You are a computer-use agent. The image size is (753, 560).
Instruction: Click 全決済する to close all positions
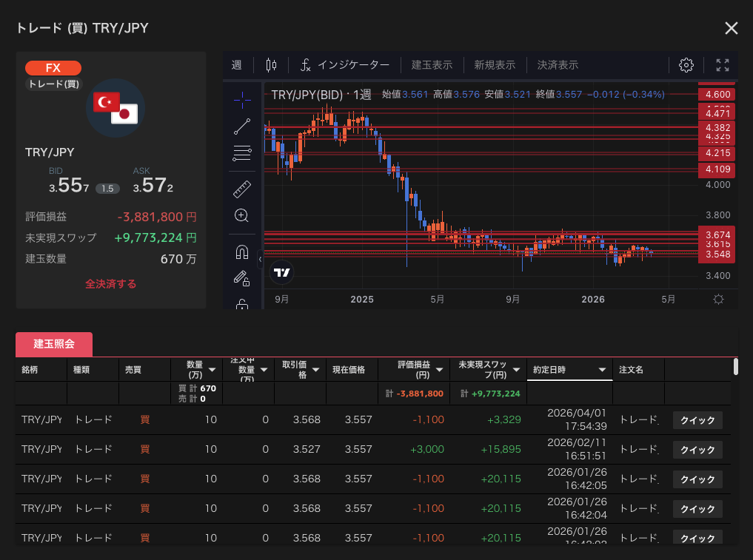pos(110,284)
